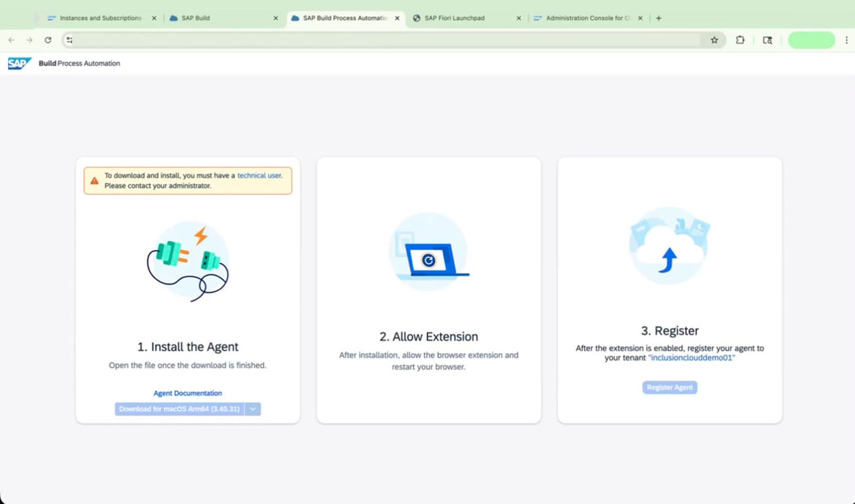This screenshot has height=504, width=855.
Task: Open site information icon in address bar
Action: [69, 40]
